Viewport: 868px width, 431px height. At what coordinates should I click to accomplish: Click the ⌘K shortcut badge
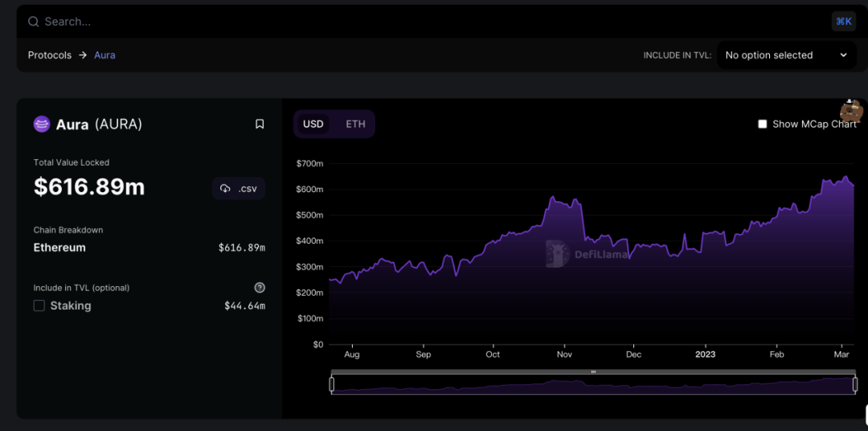[x=843, y=22]
